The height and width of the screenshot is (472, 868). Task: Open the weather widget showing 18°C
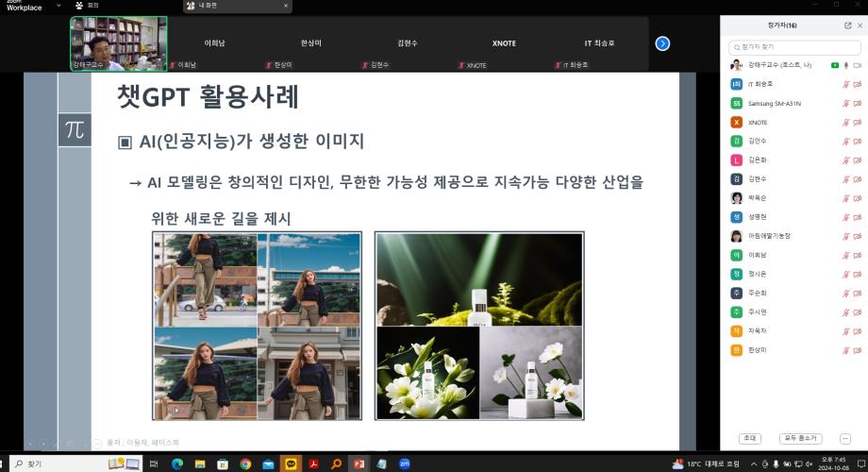pos(706,464)
